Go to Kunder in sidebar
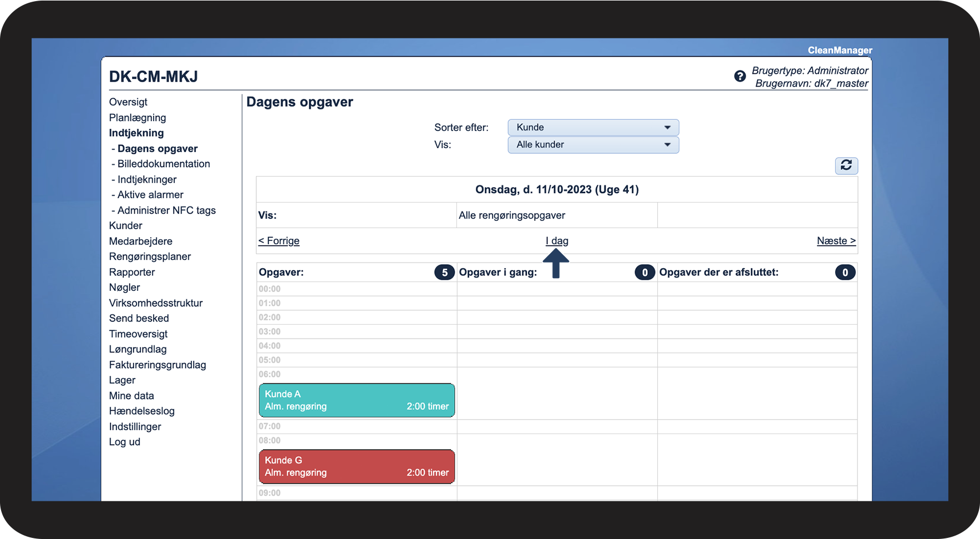Screen dimensions: 980x539 pyautogui.click(x=126, y=226)
